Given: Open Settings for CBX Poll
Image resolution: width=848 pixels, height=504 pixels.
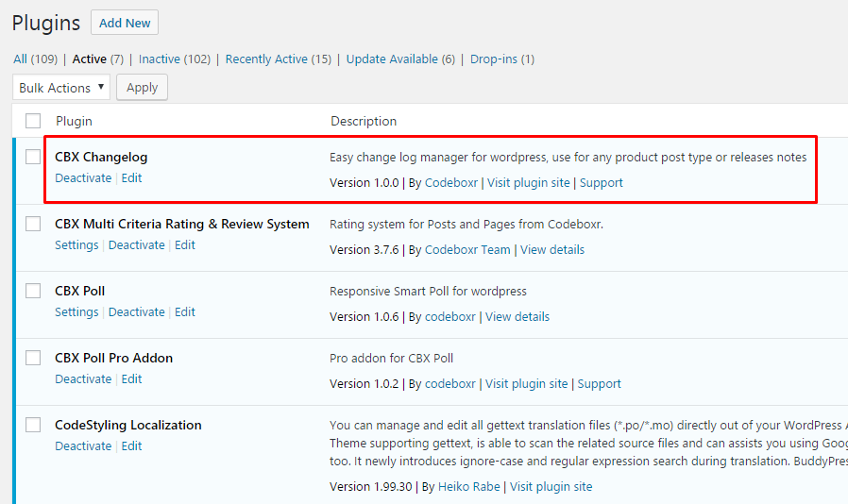Looking at the screenshot, I should (76, 311).
